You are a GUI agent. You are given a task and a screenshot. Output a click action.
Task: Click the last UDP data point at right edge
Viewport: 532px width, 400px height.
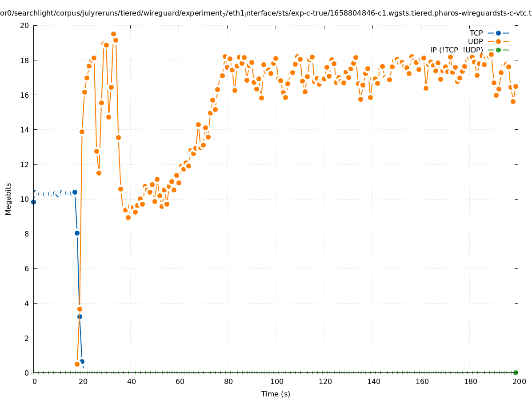(516, 87)
